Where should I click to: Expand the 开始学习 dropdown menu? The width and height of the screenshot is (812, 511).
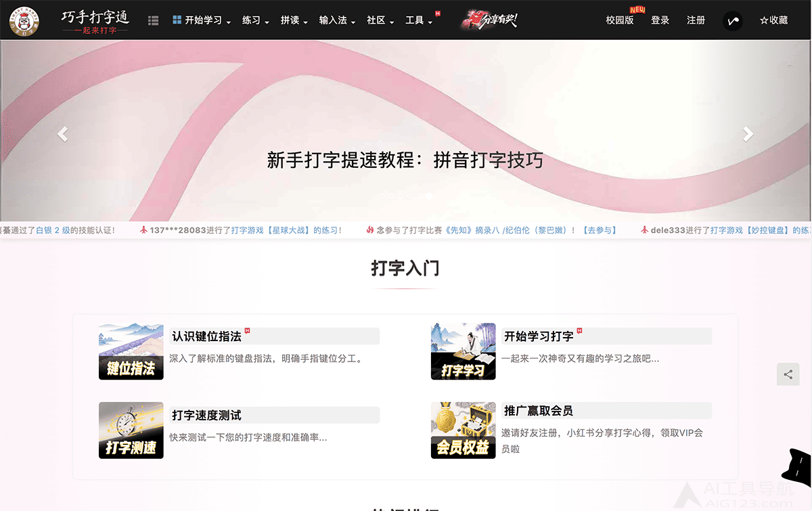202,20
